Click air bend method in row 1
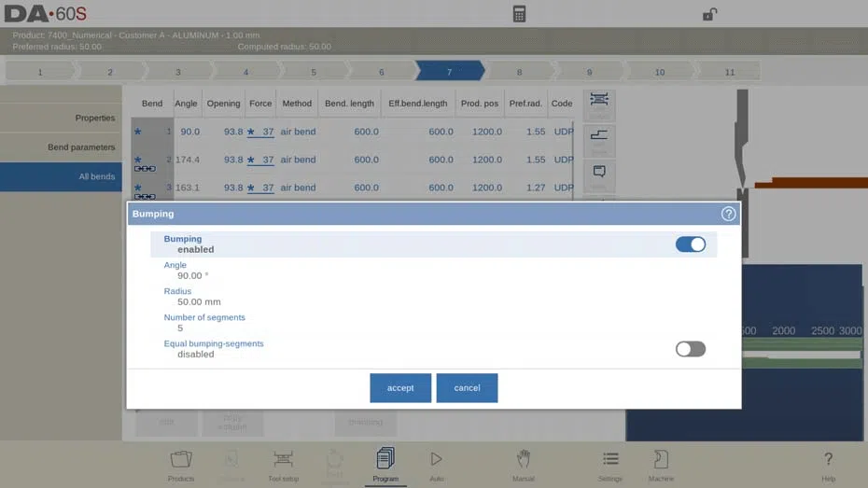 click(298, 132)
